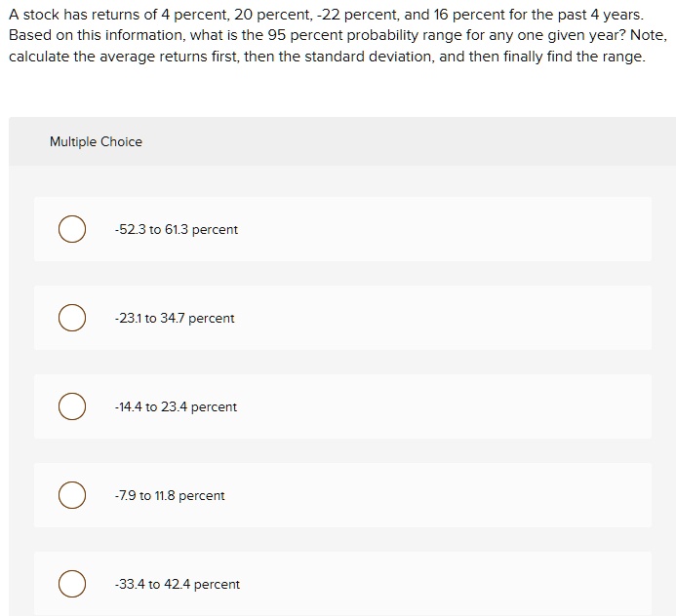676x616 pixels.
Task: Choose the -23.1 to 34.7 percent radio option
Action: 70,319
